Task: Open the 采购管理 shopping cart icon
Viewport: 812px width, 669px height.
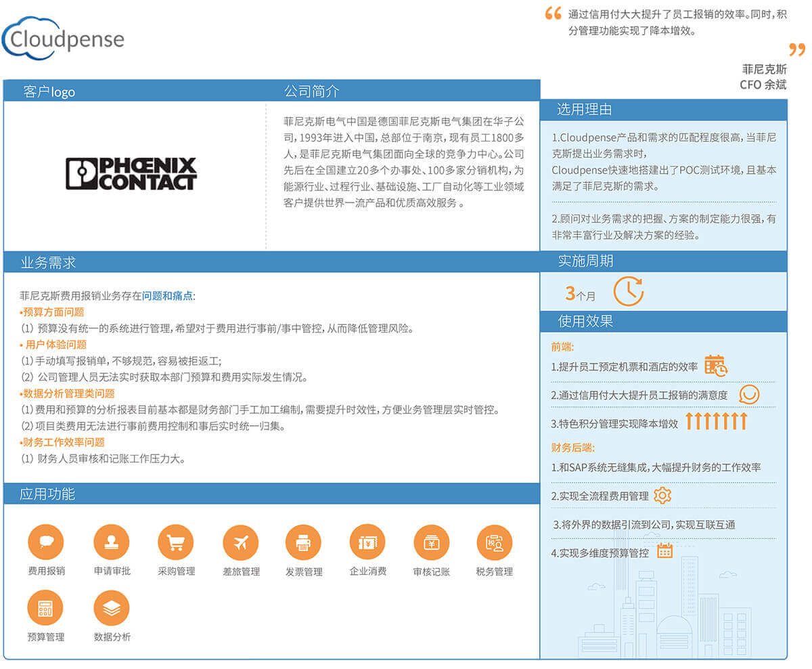Action: 176,542
